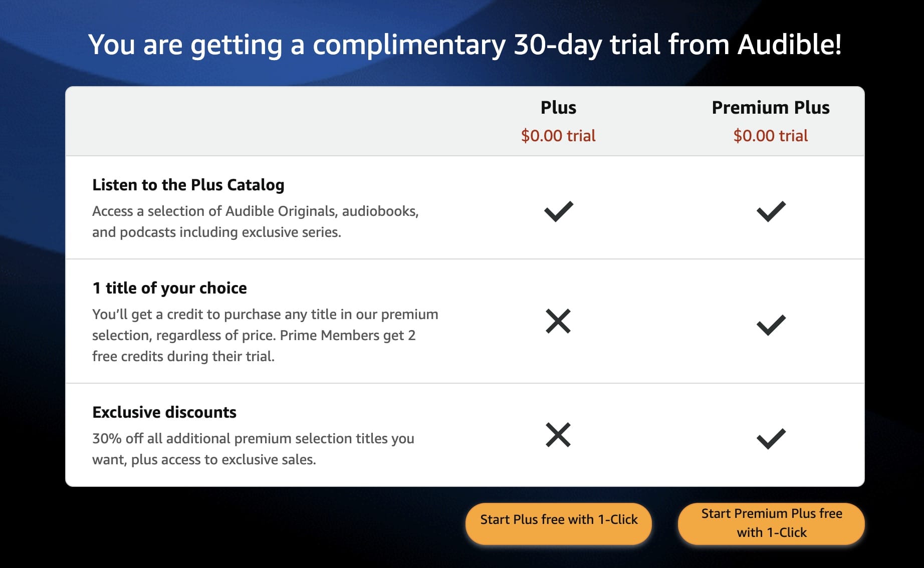Select the Plus column header
This screenshot has width=924, height=568.
(558, 107)
